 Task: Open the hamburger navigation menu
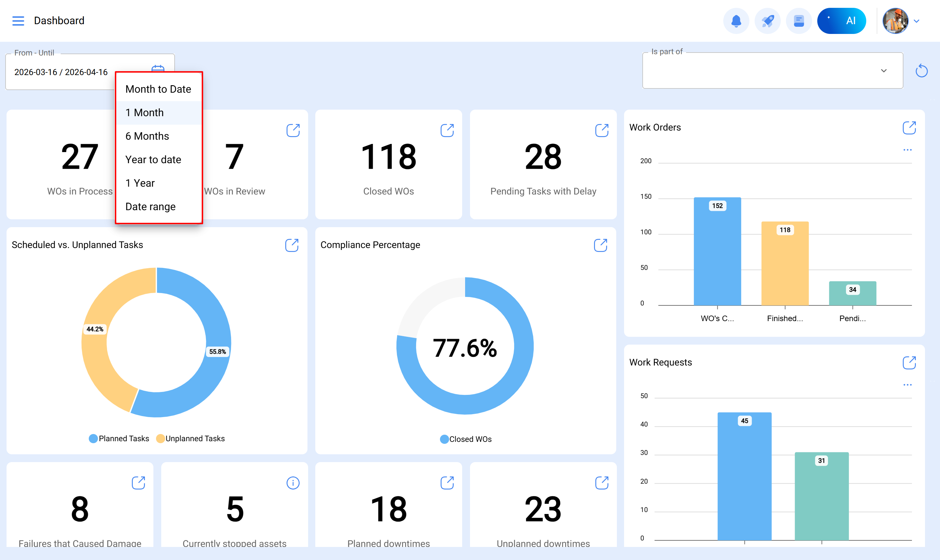18,21
